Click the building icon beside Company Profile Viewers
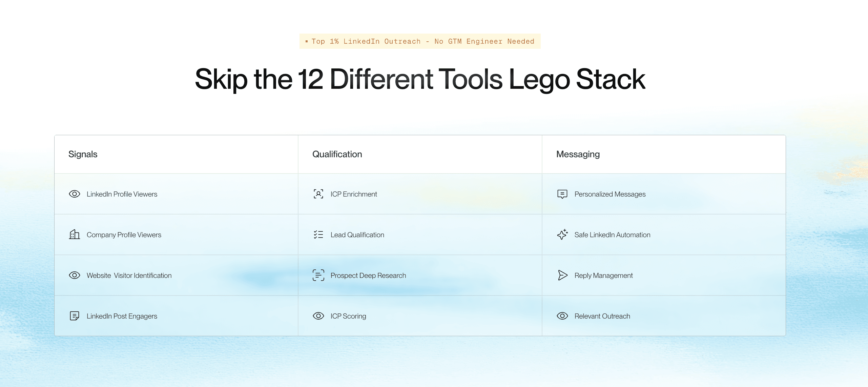The width and height of the screenshot is (868, 387). pos(75,235)
